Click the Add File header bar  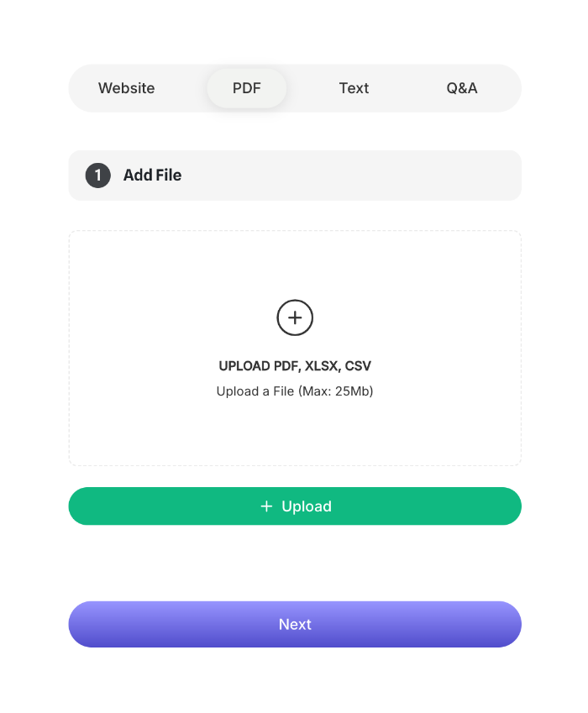click(295, 176)
